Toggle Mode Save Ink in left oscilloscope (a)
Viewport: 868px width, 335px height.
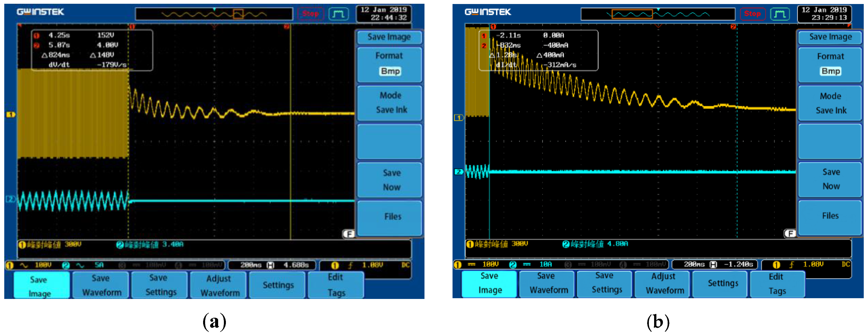pyautogui.click(x=389, y=103)
